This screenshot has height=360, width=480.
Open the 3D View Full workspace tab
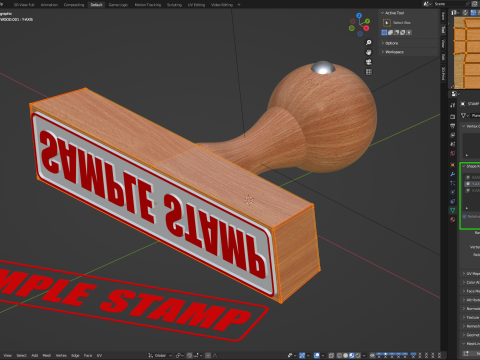24,5
